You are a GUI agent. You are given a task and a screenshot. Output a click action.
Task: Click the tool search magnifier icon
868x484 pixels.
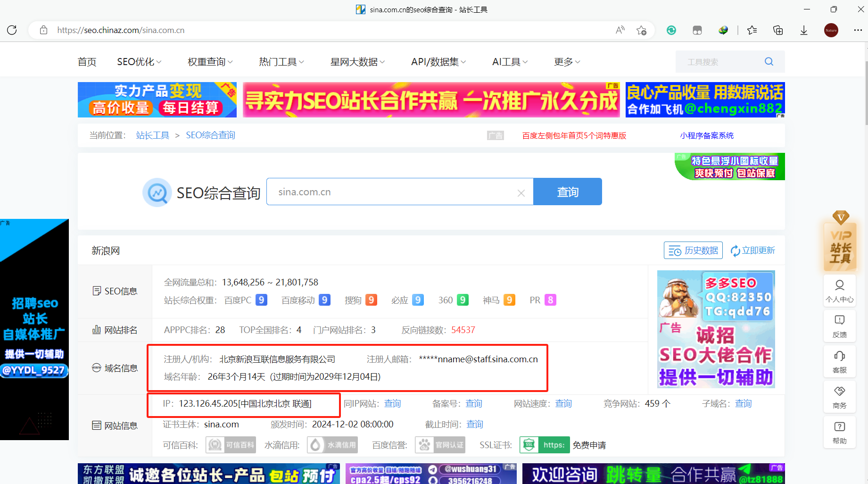tap(769, 62)
